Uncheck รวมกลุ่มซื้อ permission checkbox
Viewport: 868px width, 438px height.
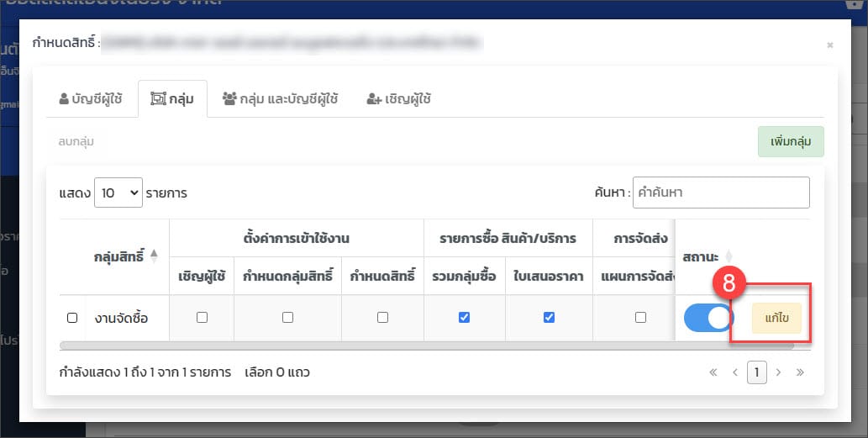pos(464,318)
